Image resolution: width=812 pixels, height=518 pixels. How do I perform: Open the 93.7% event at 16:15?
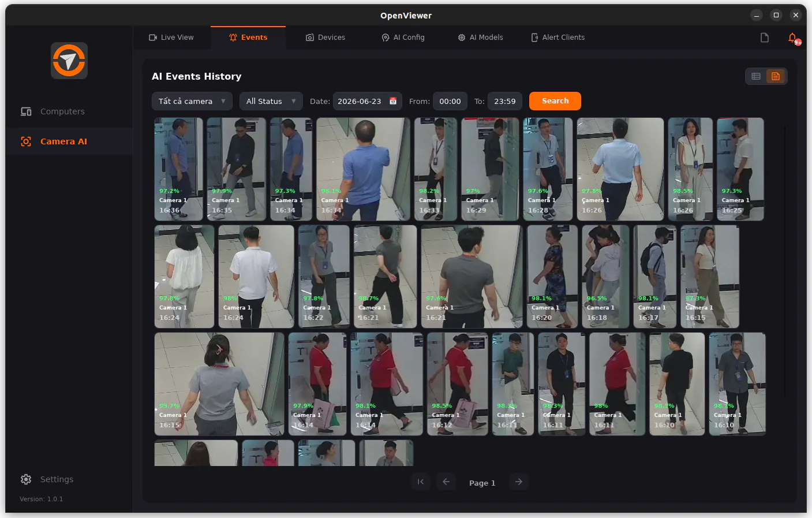point(219,384)
